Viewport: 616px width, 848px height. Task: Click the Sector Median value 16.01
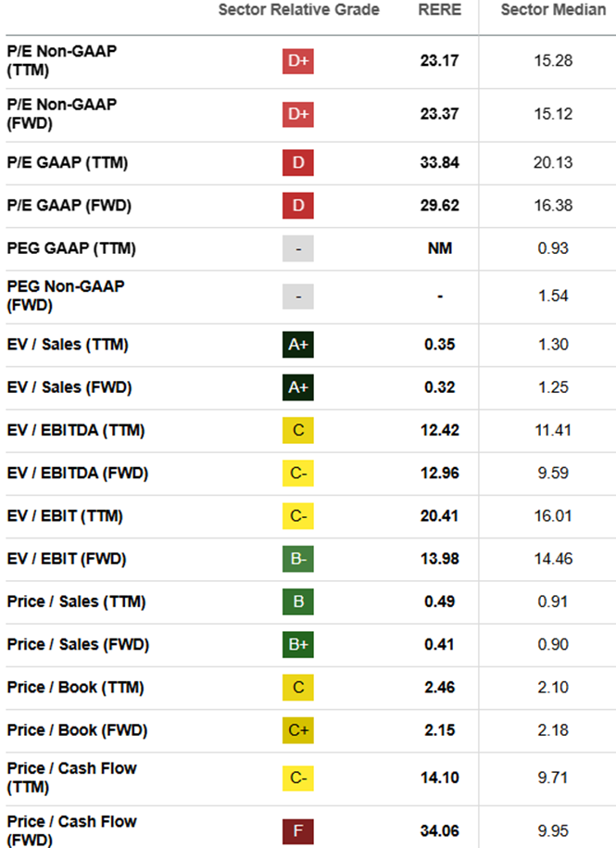[553, 516]
